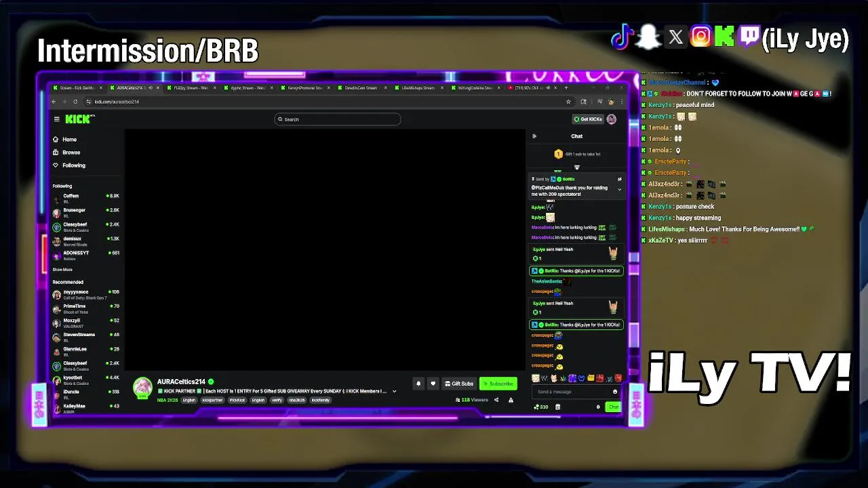Expand the sub gift leaderboard arrow
Viewport: 868px width, 488px height.
[x=577, y=167]
